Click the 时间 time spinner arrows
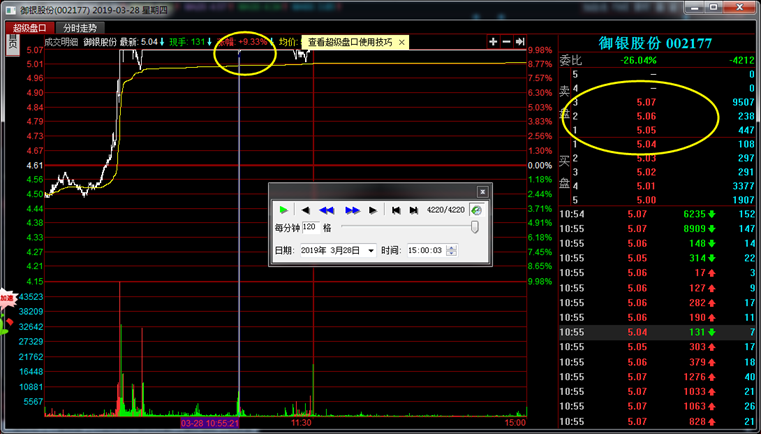The image size is (761, 434). point(451,251)
